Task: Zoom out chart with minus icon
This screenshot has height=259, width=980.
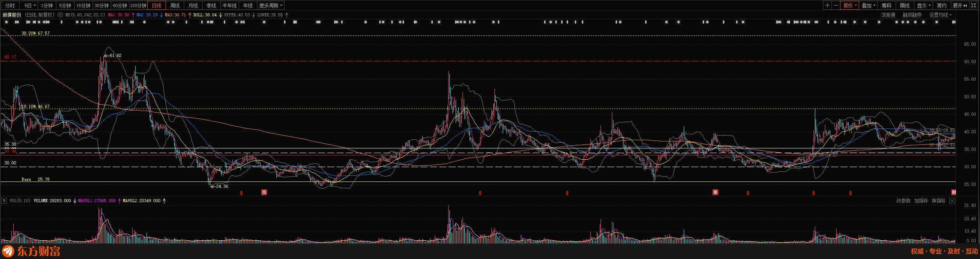Action: coord(836,5)
